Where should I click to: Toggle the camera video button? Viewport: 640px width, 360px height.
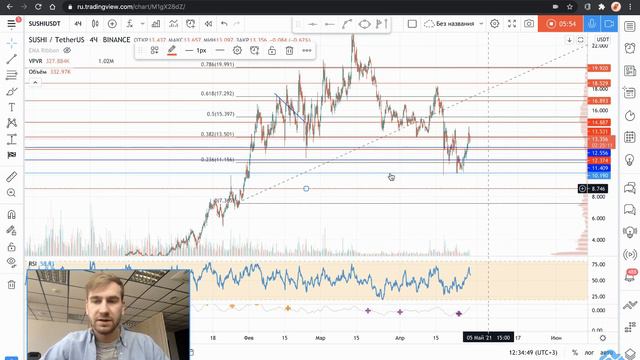point(609,24)
